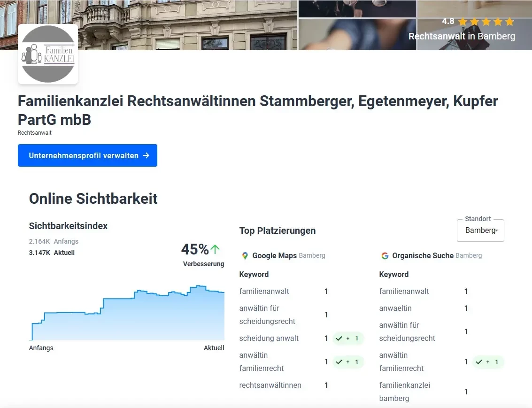Open the blurred cover photo on right
532x408 pixels.
(357, 28)
